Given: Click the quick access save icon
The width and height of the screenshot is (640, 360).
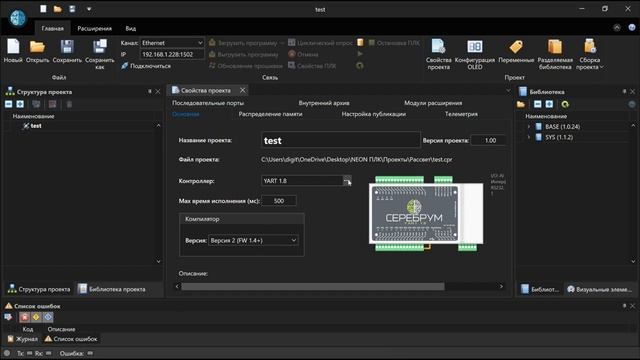Looking at the screenshot, I should [72, 9].
